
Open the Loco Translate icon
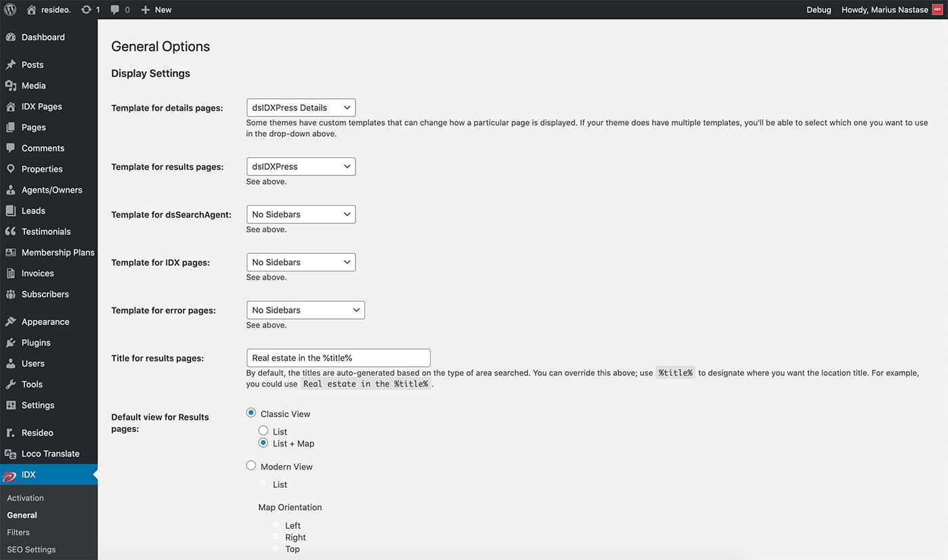point(10,454)
